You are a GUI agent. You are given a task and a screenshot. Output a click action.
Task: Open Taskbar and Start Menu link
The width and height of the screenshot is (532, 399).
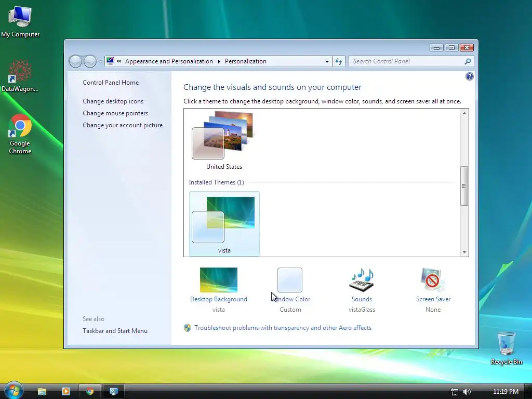pos(115,331)
